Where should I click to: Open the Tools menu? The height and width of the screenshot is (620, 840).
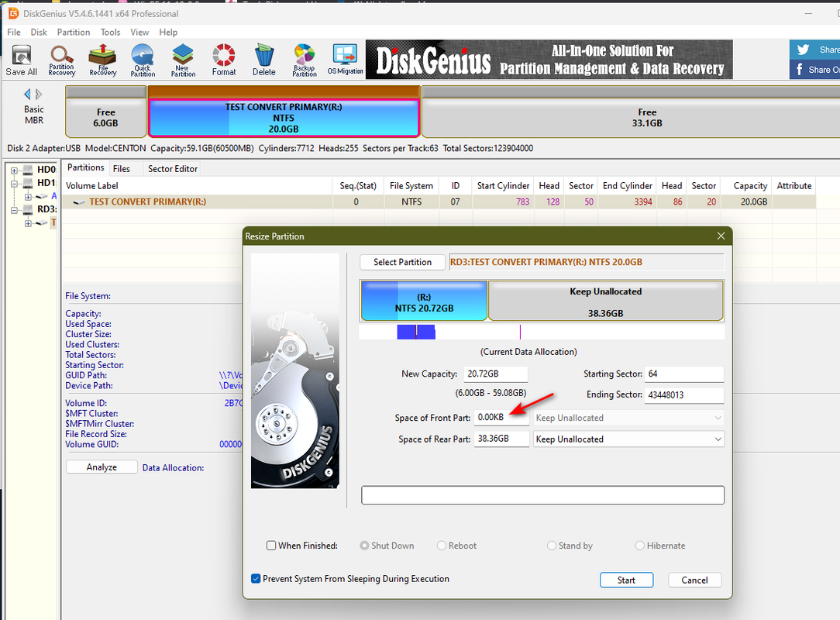(110, 32)
